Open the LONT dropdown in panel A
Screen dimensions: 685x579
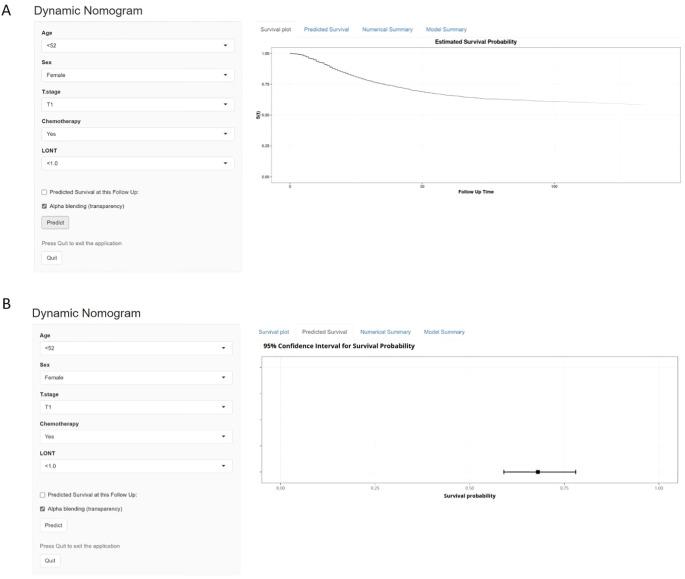pyautogui.click(x=137, y=163)
